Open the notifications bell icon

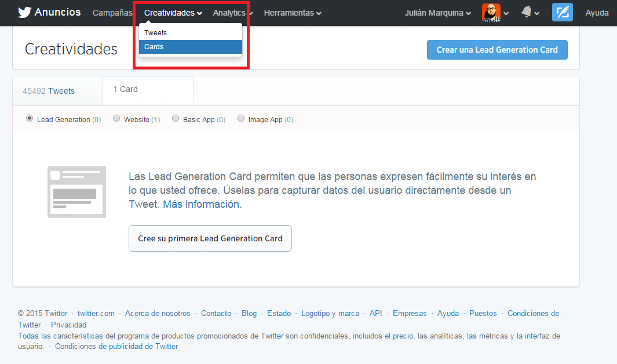[x=526, y=12]
